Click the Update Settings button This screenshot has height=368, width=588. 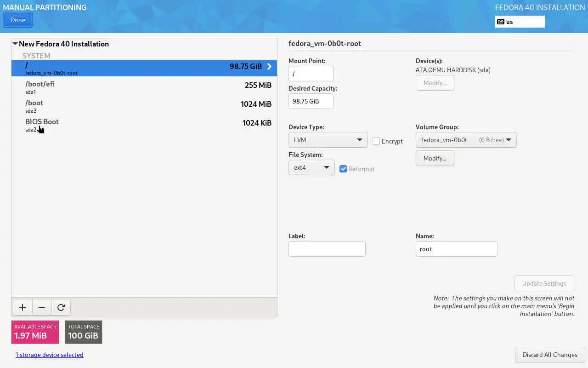tap(544, 283)
